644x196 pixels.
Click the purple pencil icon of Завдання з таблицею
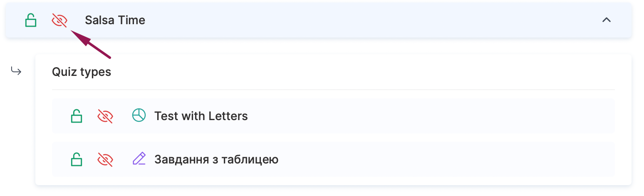[139, 159]
